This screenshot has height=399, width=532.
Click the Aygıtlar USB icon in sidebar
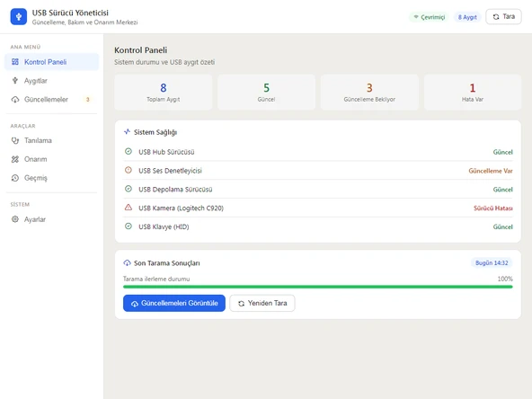pyautogui.click(x=15, y=80)
